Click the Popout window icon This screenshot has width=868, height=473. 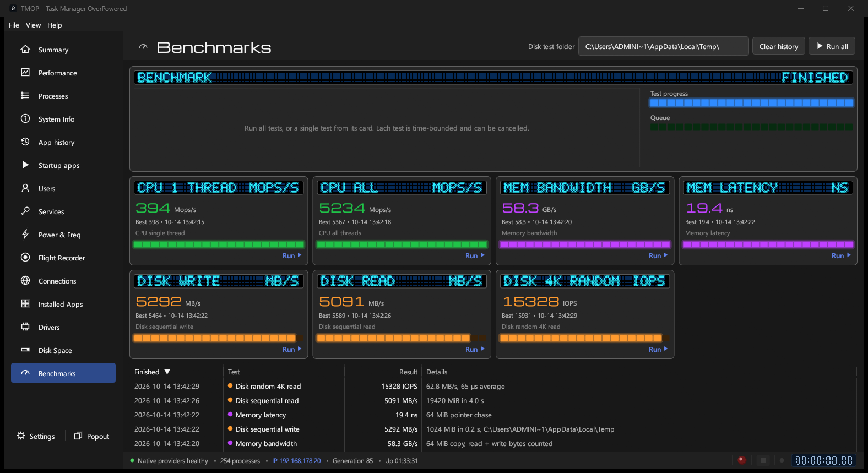point(78,436)
